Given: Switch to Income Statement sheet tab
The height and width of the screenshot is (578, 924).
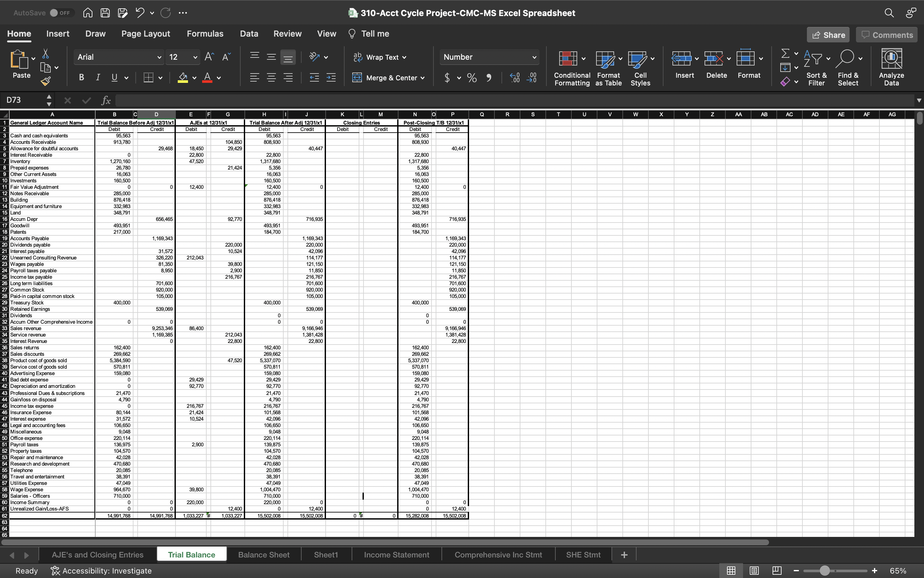Looking at the screenshot, I should point(397,555).
